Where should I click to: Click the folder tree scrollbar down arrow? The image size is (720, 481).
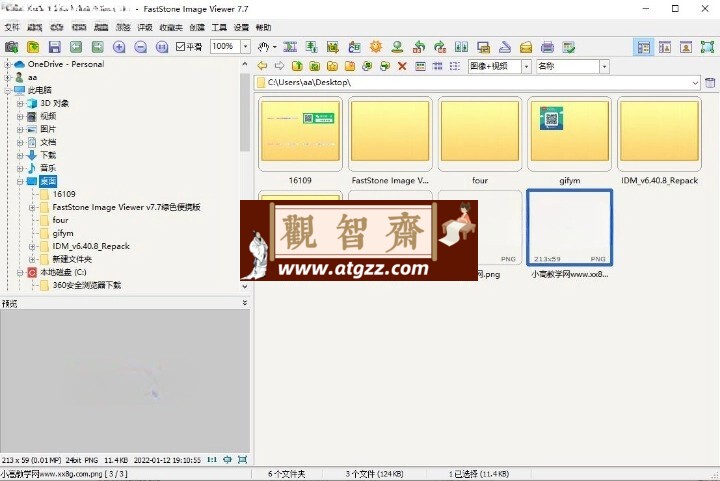(x=245, y=286)
